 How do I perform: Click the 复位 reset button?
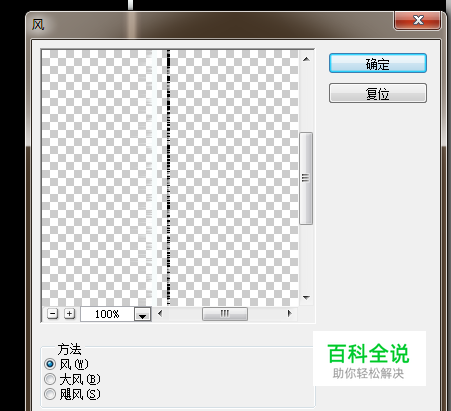(378, 93)
